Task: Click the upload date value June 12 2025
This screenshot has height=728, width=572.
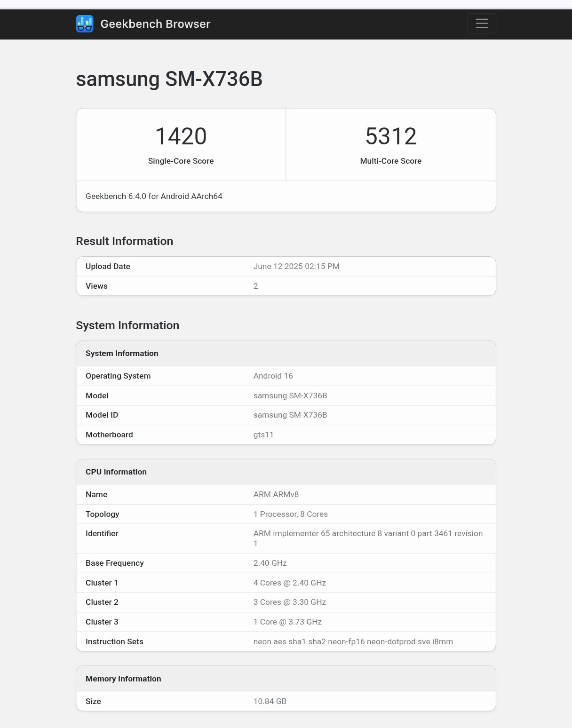Action: (x=296, y=266)
